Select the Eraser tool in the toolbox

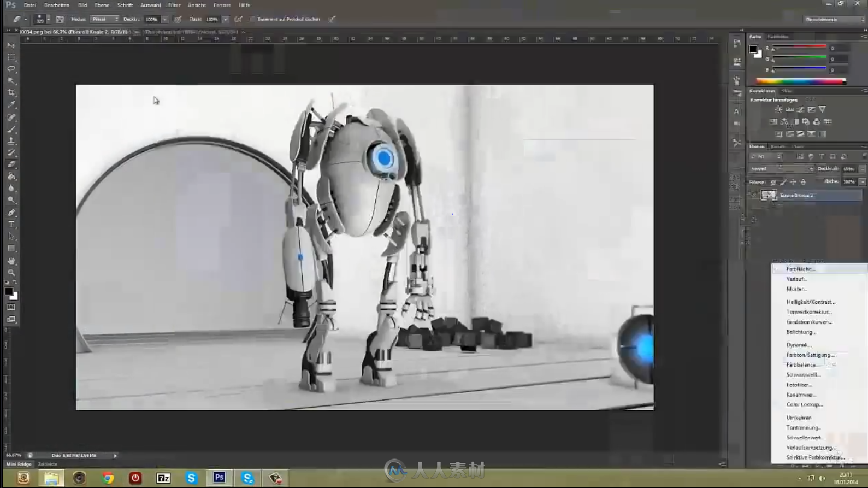tap(11, 164)
